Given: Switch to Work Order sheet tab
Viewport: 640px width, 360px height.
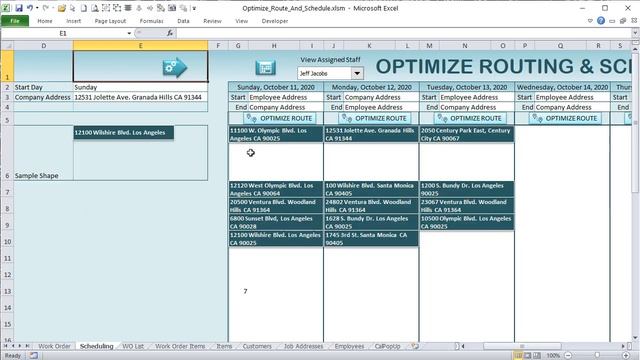Looking at the screenshot, I should (x=54, y=346).
